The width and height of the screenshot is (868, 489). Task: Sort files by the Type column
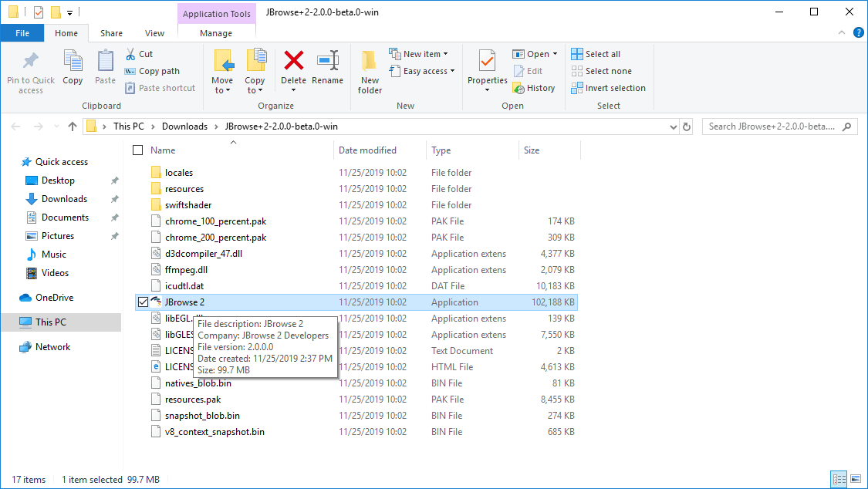pyautogui.click(x=441, y=150)
